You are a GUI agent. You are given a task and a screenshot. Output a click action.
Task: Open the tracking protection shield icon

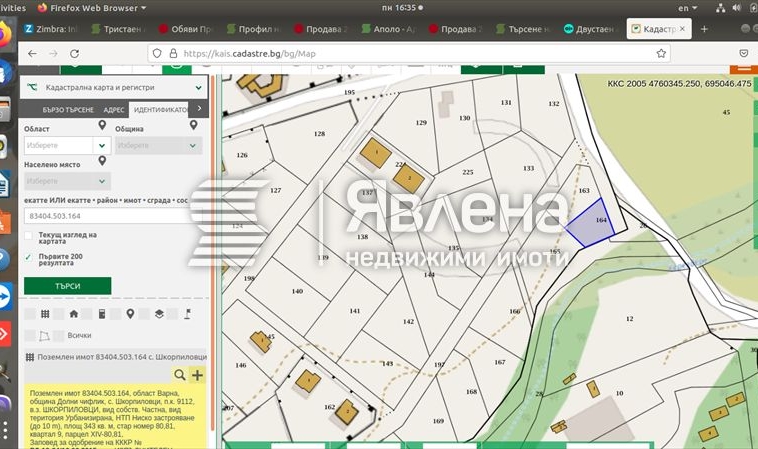click(157, 54)
